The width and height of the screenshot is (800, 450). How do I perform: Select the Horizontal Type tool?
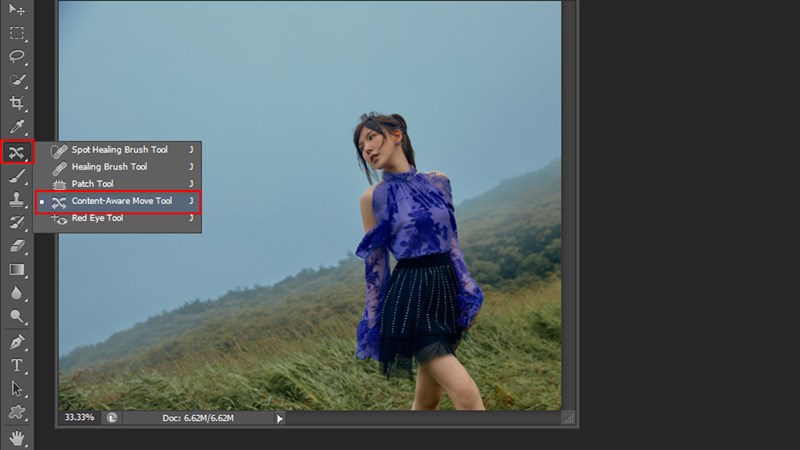click(x=17, y=365)
